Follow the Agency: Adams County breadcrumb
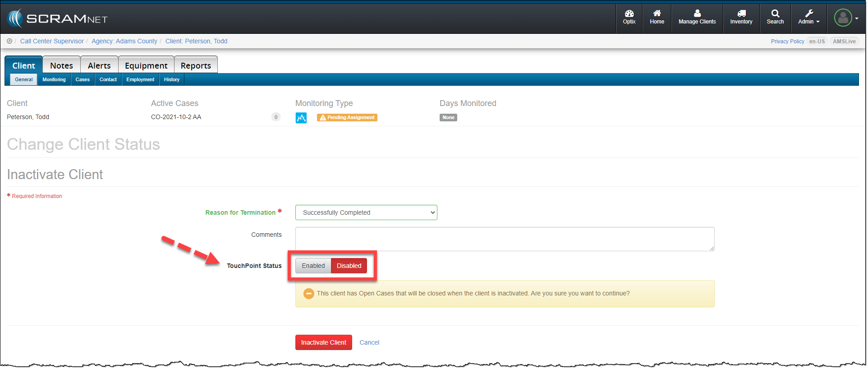The image size is (868, 369). pyautogui.click(x=124, y=41)
